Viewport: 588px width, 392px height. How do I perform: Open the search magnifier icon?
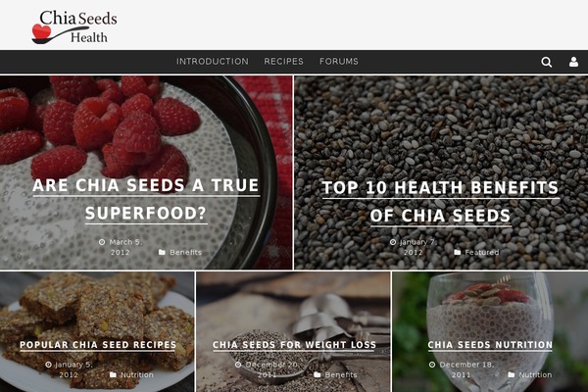tap(547, 62)
